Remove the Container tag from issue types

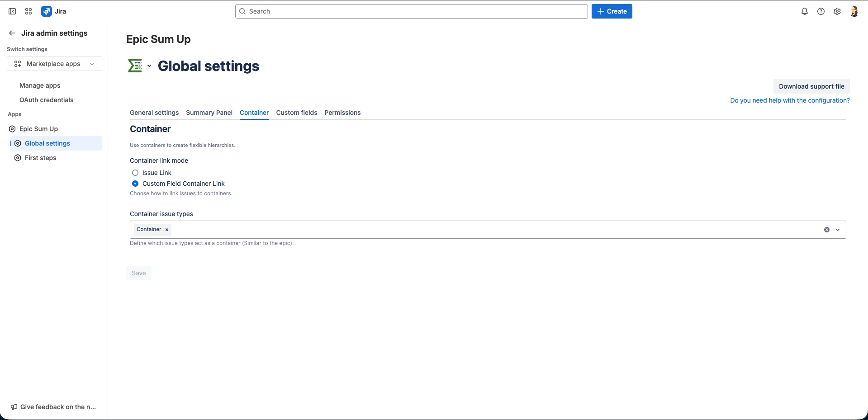pos(167,230)
